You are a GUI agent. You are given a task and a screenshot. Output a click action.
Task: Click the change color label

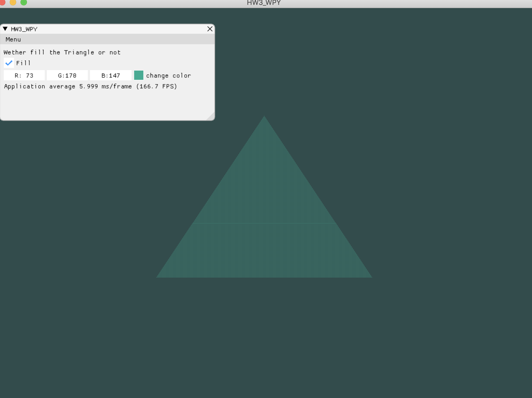point(168,76)
